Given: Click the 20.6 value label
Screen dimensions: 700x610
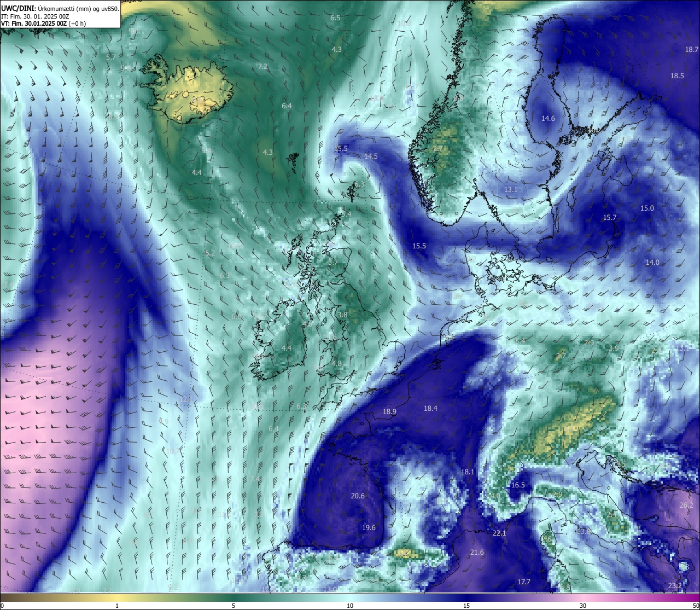Looking at the screenshot, I should (x=358, y=496).
